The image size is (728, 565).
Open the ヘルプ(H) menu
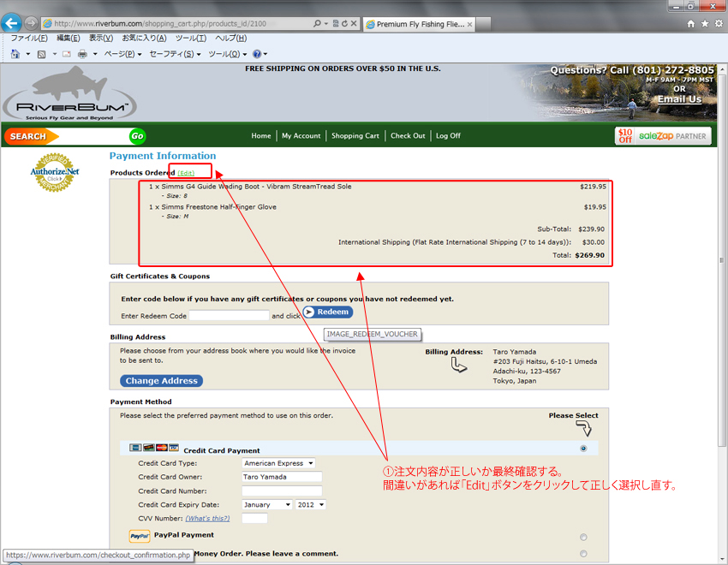click(230, 38)
